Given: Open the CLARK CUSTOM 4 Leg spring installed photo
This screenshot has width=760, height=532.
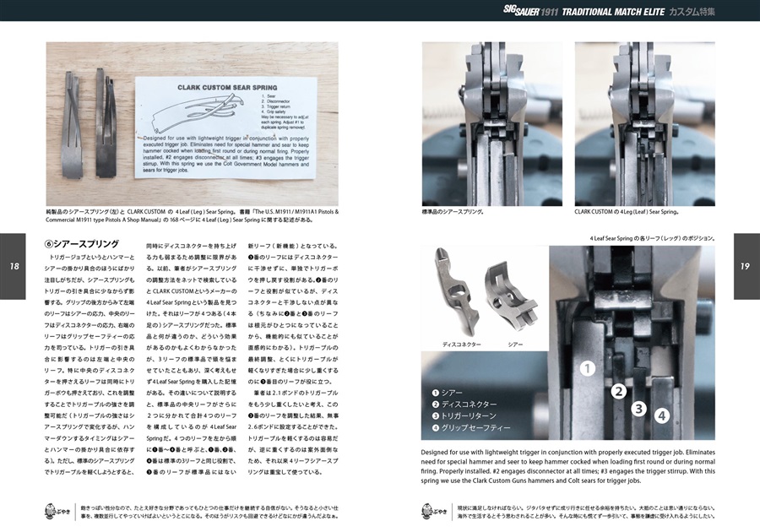Looking at the screenshot, I should [644, 123].
